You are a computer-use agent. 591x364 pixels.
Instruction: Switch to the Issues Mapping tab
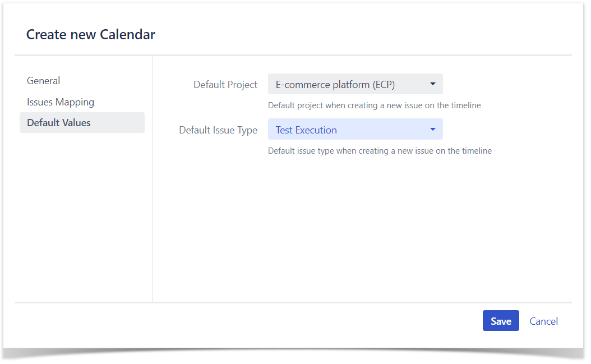pyautogui.click(x=61, y=102)
